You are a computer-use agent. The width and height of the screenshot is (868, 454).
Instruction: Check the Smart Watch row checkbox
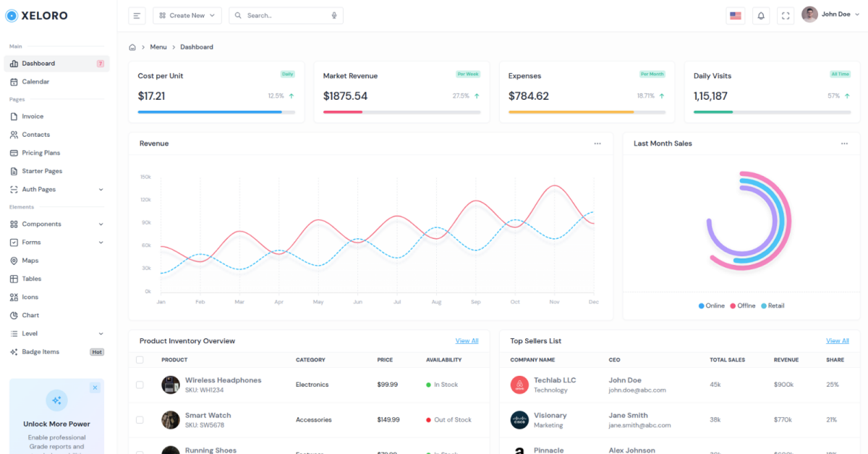pyautogui.click(x=140, y=420)
